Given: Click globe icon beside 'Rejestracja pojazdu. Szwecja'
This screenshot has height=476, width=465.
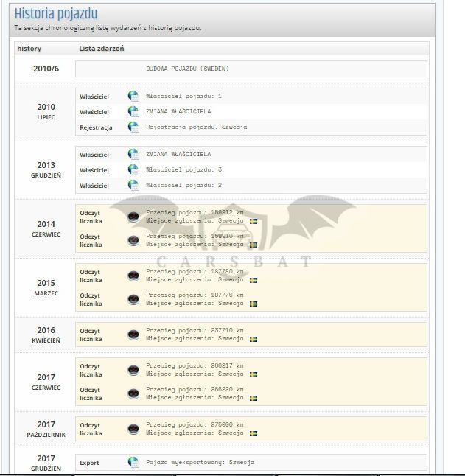Looking at the screenshot, I should coord(133,127).
